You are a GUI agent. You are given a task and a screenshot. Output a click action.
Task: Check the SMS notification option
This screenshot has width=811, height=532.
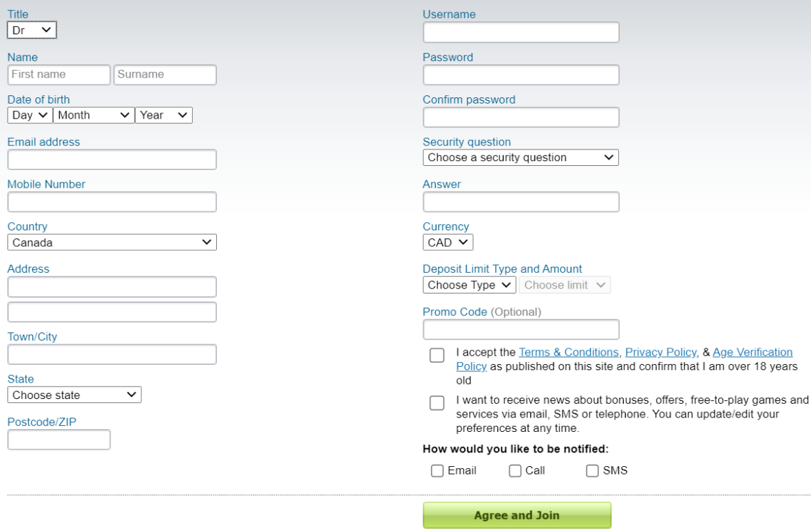591,470
